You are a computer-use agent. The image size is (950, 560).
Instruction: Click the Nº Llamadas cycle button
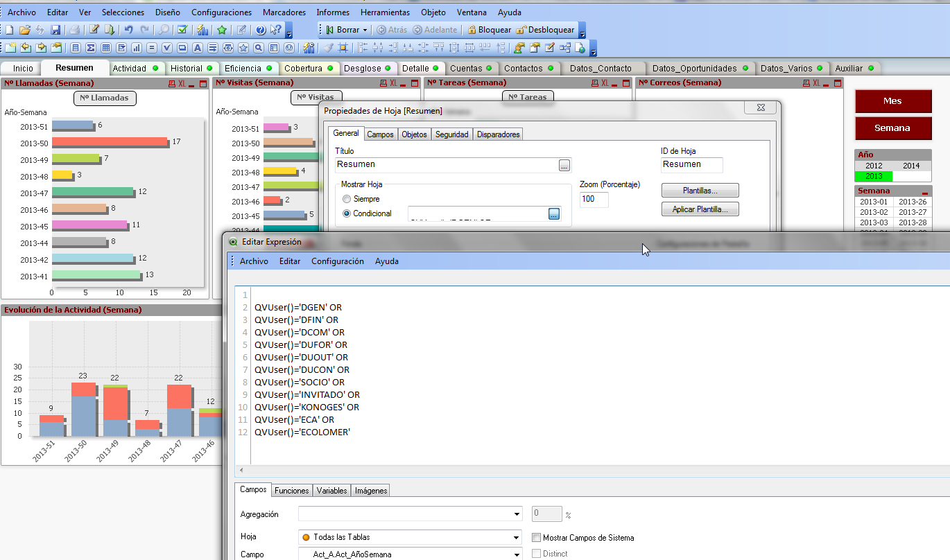[x=105, y=98]
